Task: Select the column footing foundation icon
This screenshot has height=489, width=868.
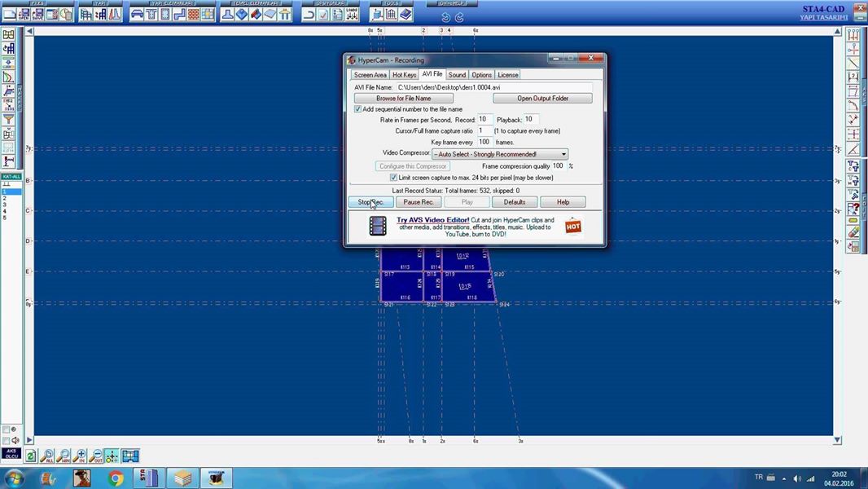Action: pos(227,15)
